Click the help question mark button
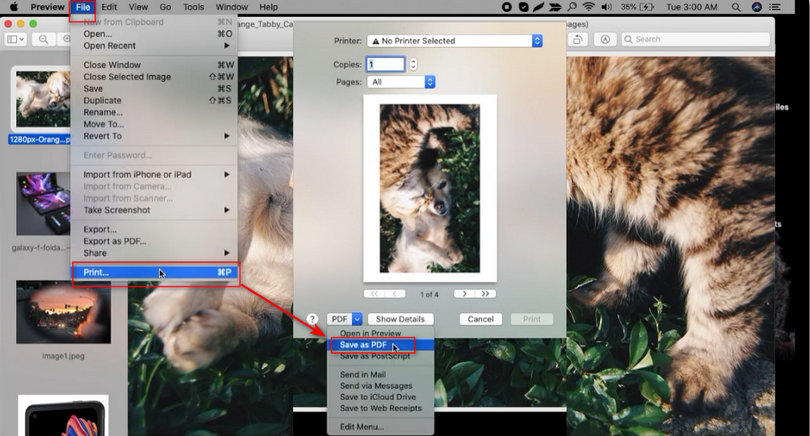This screenshot has height=436, width=810. pos(312,319)
